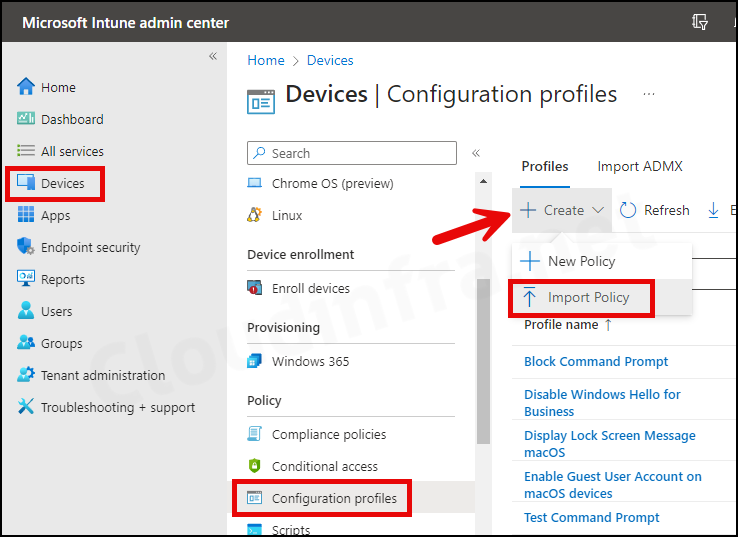Click Devices breadcrumb link
738x537 pixels.
tap(330, 60)
